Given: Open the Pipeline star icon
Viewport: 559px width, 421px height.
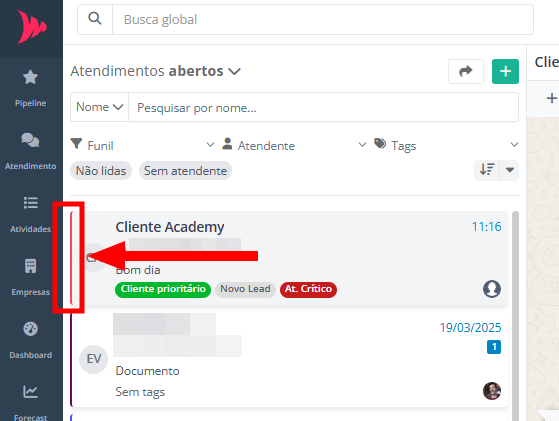Looking at the screenshot, I should pos(30,77).
